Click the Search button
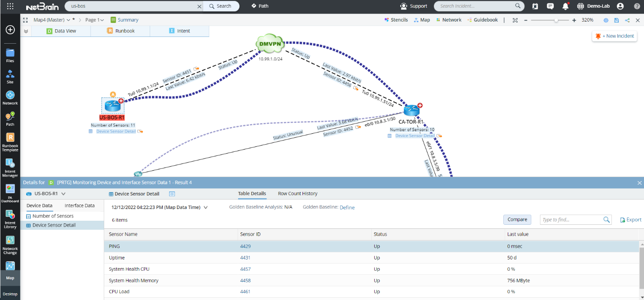 (221, 6)
